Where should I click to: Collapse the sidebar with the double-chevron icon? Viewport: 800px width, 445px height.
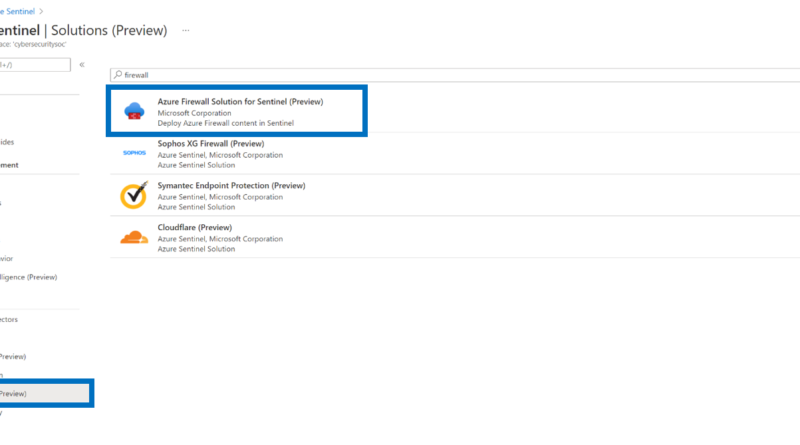82,65
